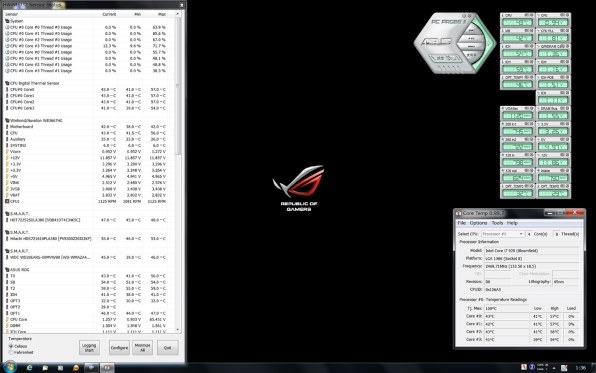Select the Winbond/Nuvoton sensor group heading
Screen dimensions: 596x373
tap(35, 121)
